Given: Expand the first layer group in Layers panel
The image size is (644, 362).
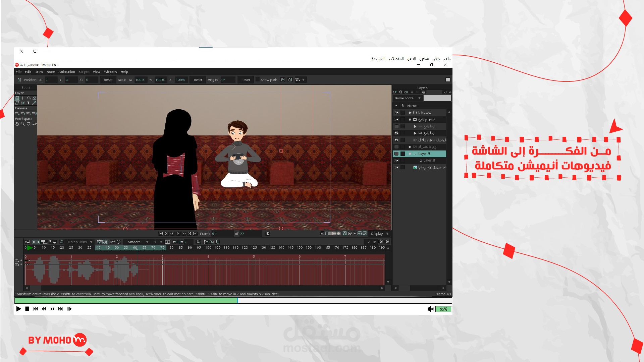Looking at the screenshot, I should [410, 113].
